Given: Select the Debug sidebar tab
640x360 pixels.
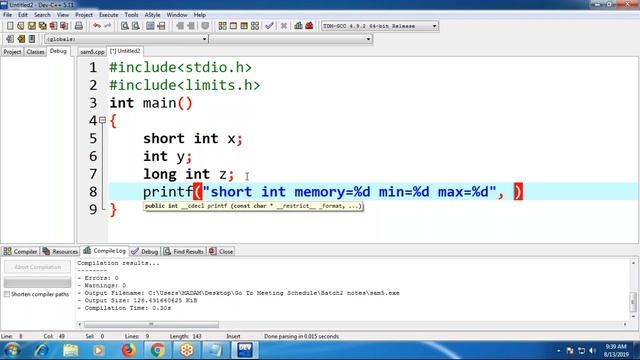Looking at the screenshot, I should pos(58,51).
